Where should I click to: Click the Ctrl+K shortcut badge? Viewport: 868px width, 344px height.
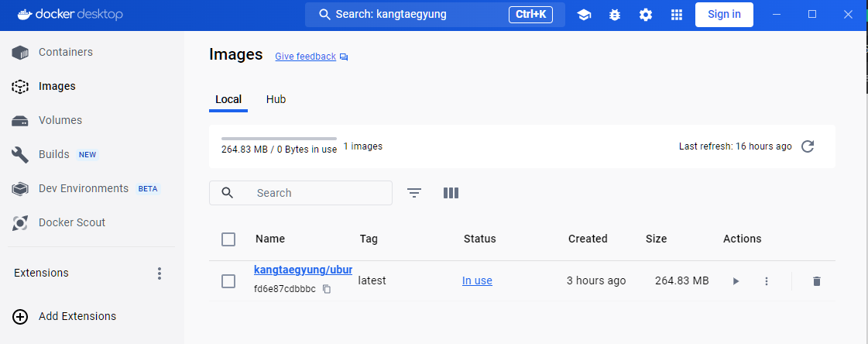(x=530, y=15)
